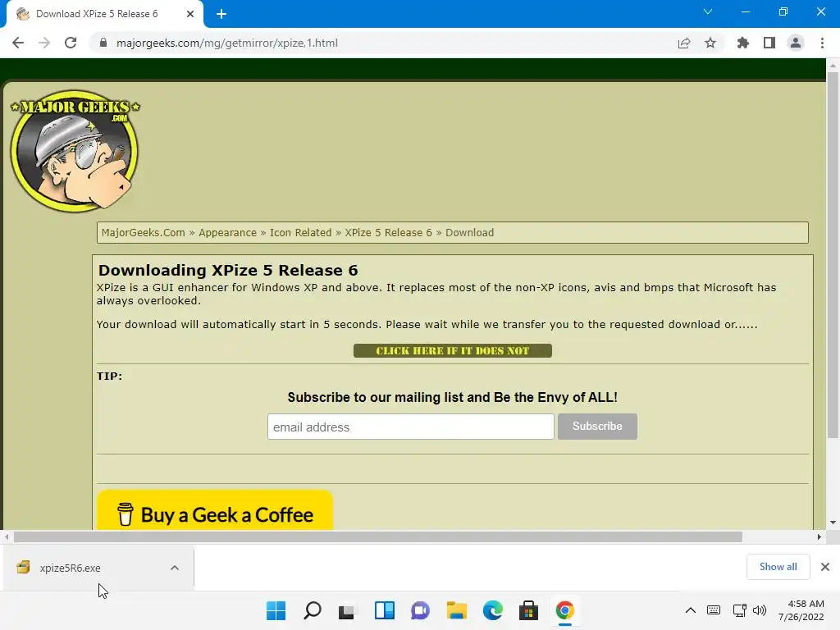Bookmark this page with the star icon
The height and width of the screenshot is (630, 840).
tap(710, 43)
